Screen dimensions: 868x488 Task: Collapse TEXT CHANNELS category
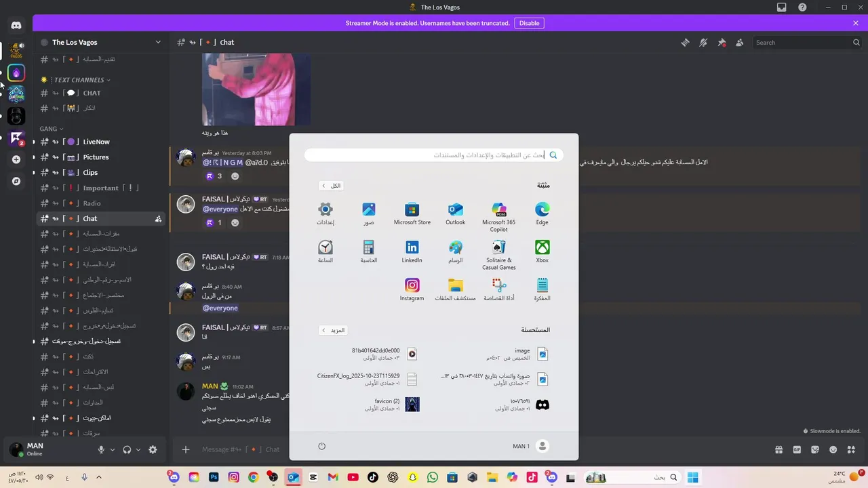[x=79, y=80]
